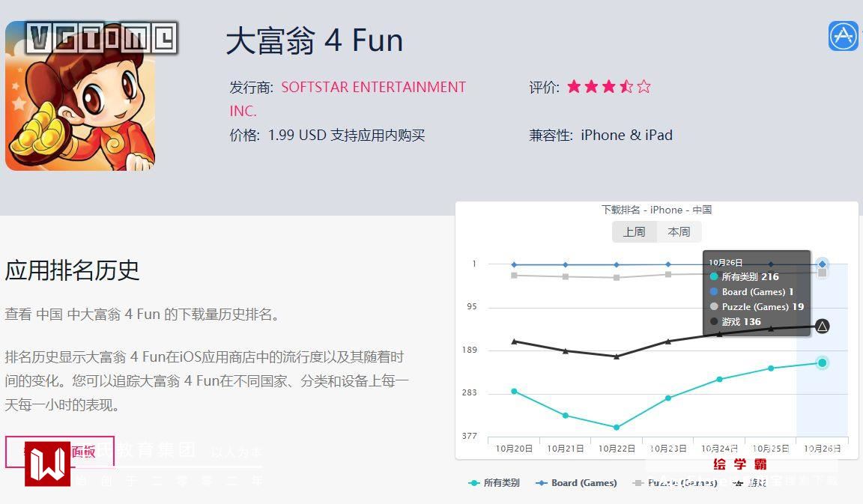Switch chart to 本周 tab
863x504 pixels.
tap(679, 232)
